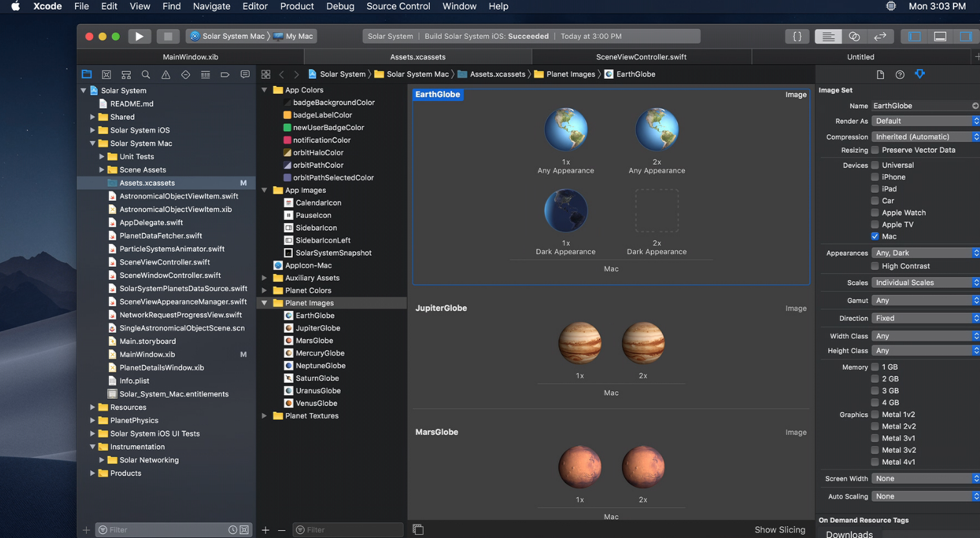Image resolution: width=980 pixels, height=538 pixels.
Task: Toggle the asset outline view icon
Action: (418, 530)
